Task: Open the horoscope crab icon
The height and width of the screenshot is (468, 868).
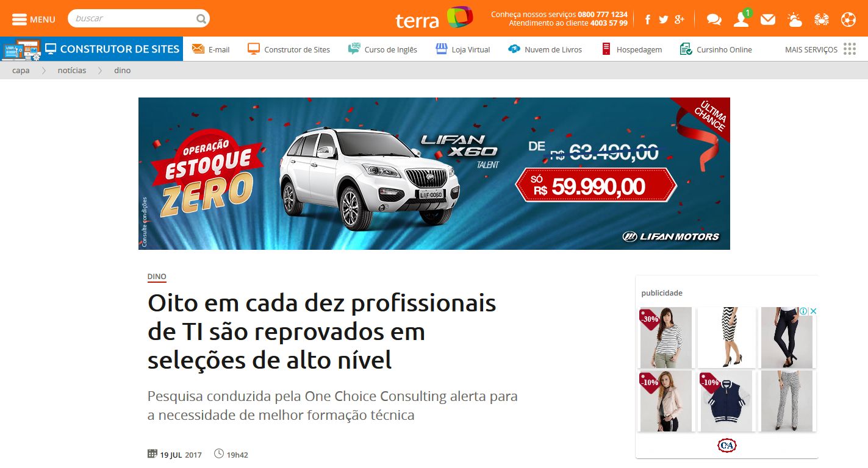Action: [x=822, y=19]
